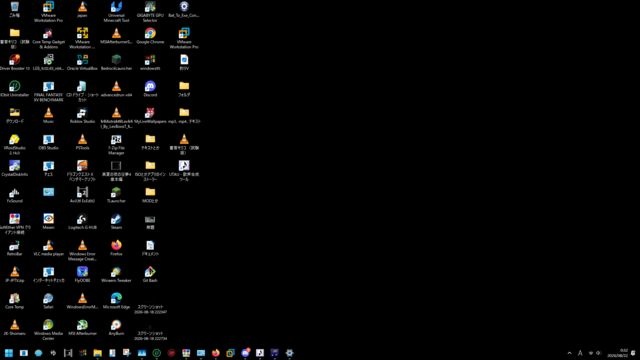Click the AnyBurn desktop shortcut

pyautogui.click(x=116, y=327)
